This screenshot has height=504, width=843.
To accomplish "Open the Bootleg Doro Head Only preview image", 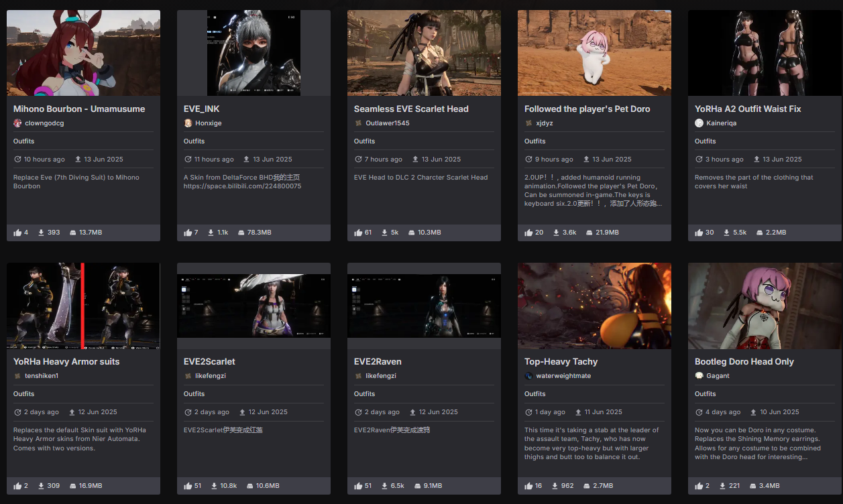I will click(x=765, y=306).
